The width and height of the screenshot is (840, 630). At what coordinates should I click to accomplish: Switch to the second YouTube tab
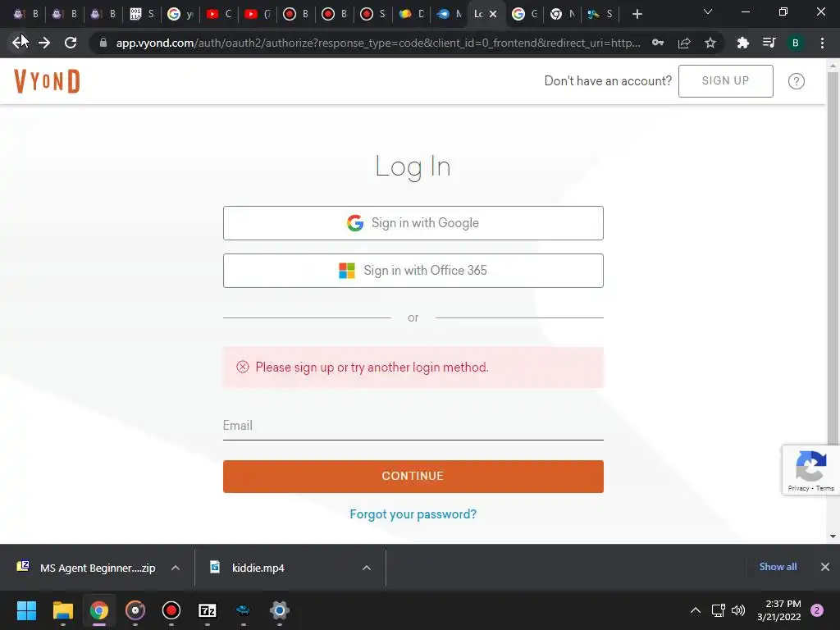(258, 14)
